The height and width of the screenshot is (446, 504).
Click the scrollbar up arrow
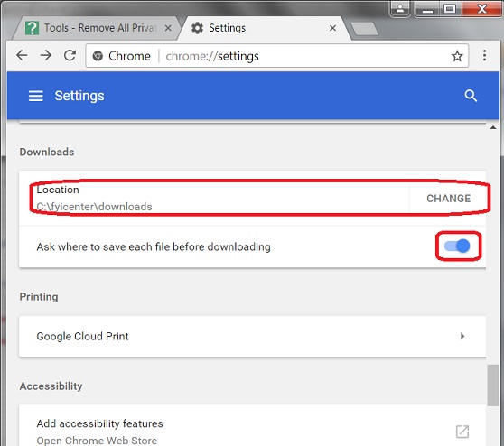pos(493,127)
